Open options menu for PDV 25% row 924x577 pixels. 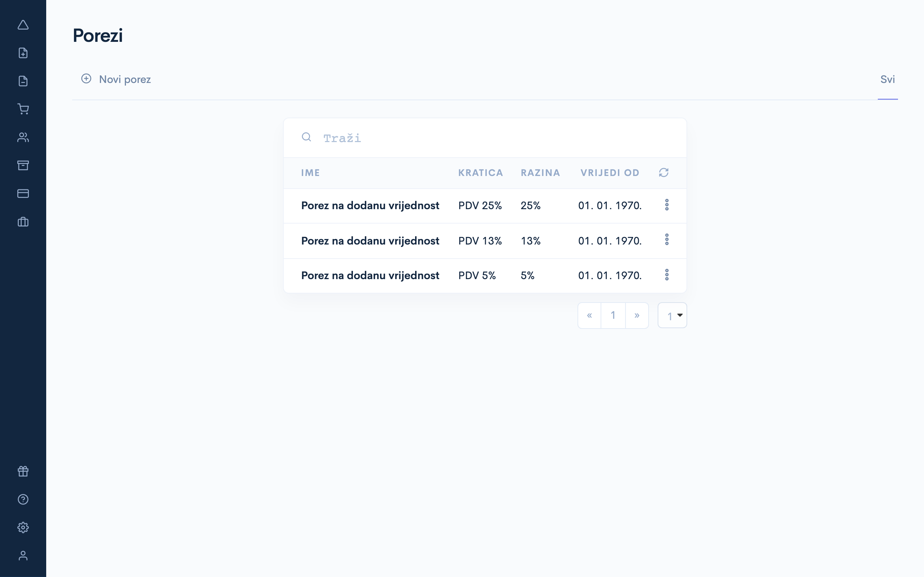[667, 205]
